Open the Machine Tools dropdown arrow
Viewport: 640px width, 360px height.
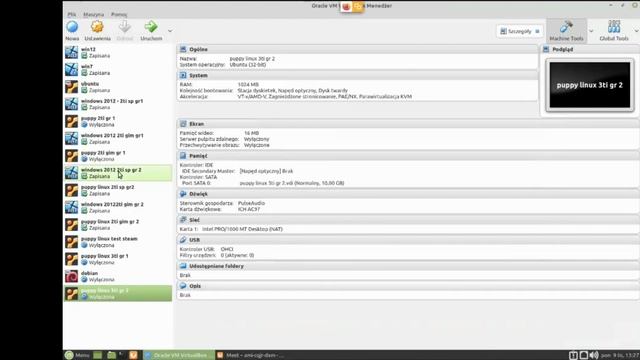point(591,31)
